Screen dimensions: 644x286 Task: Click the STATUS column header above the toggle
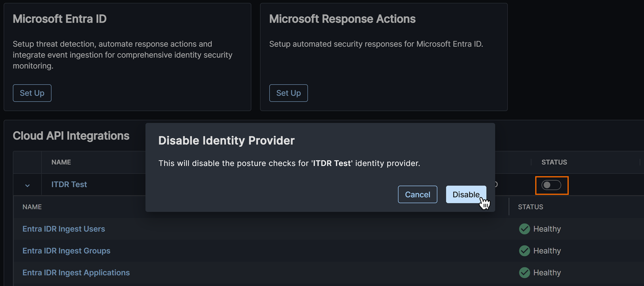(554, 162)
